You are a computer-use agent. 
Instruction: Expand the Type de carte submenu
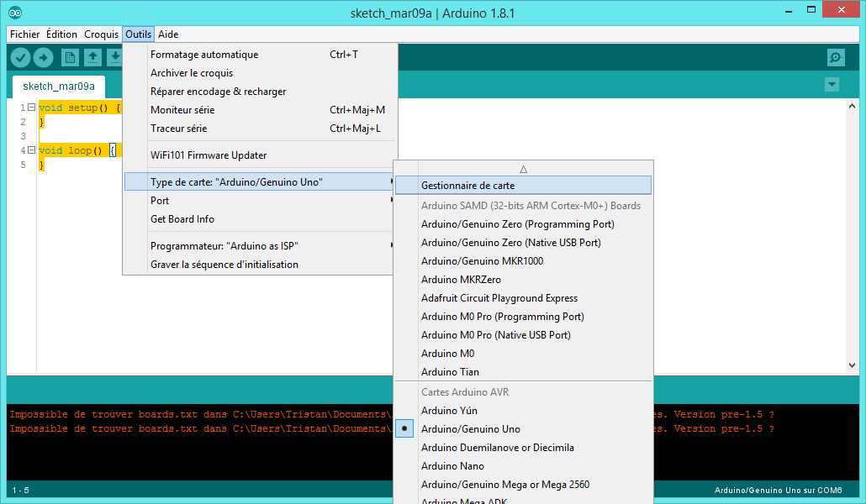259,181
